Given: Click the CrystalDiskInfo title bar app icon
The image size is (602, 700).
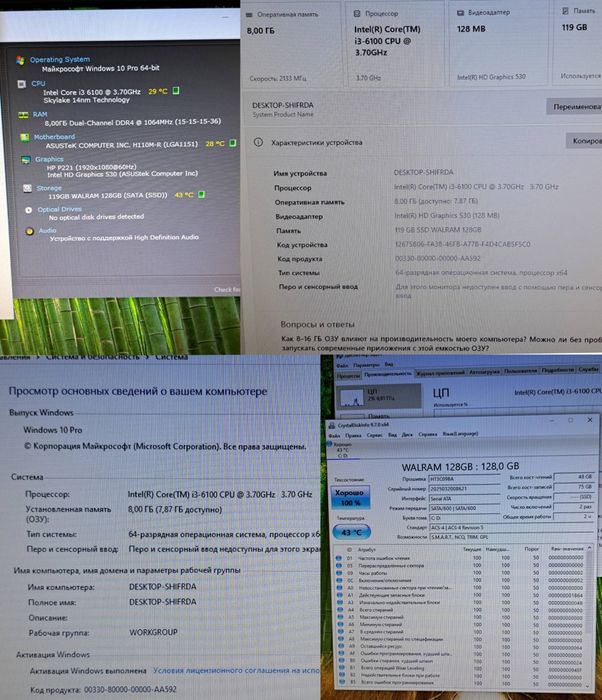Looking at the screenshot, I should tap(332, 425).
